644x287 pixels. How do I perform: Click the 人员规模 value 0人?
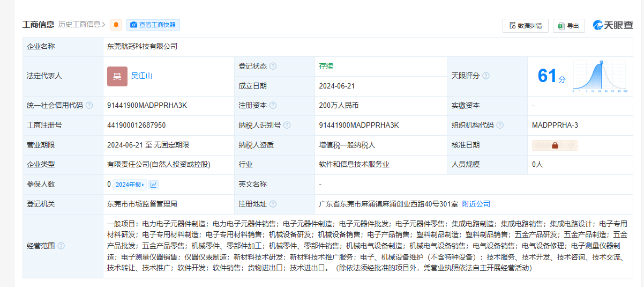537,165
